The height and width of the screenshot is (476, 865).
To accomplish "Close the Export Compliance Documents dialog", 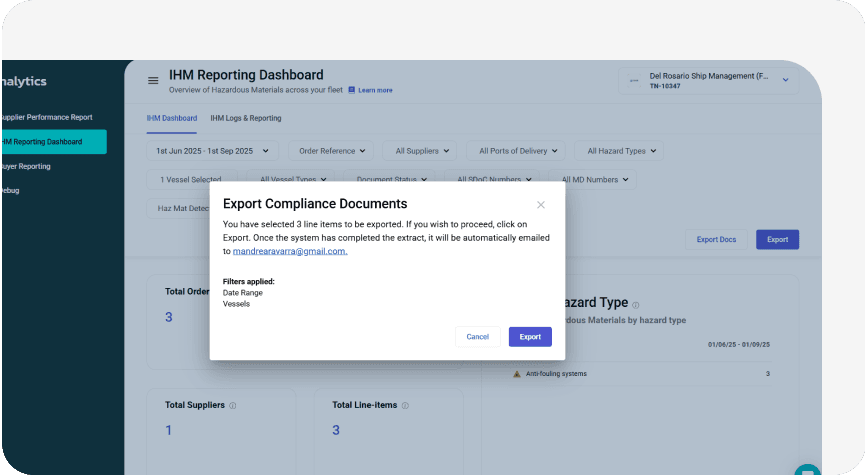I will (x=541, y=205).
